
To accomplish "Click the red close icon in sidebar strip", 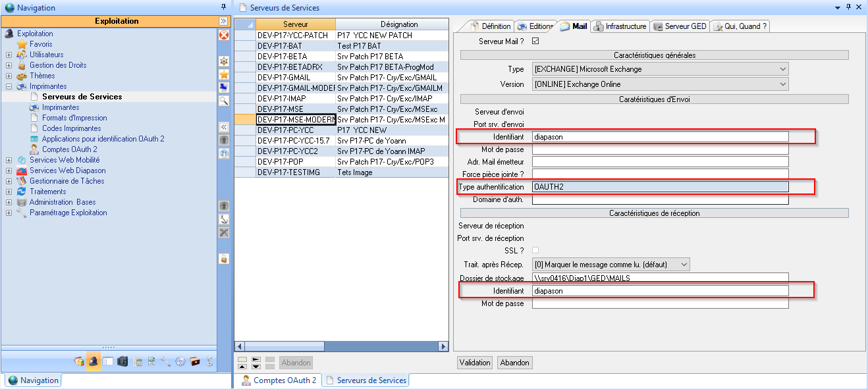I will (x=223, y=35).
